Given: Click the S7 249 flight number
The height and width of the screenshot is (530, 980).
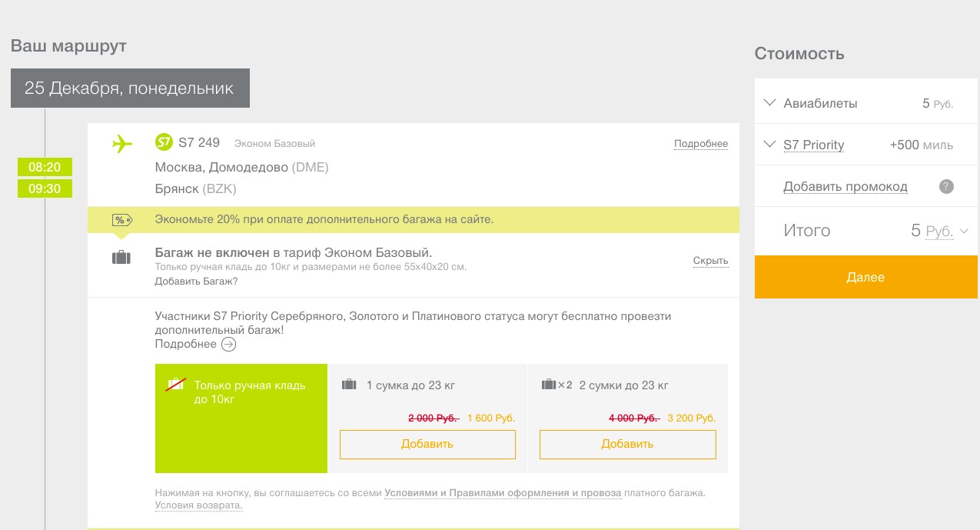Looking at the screenshot, I should [199, 142].
